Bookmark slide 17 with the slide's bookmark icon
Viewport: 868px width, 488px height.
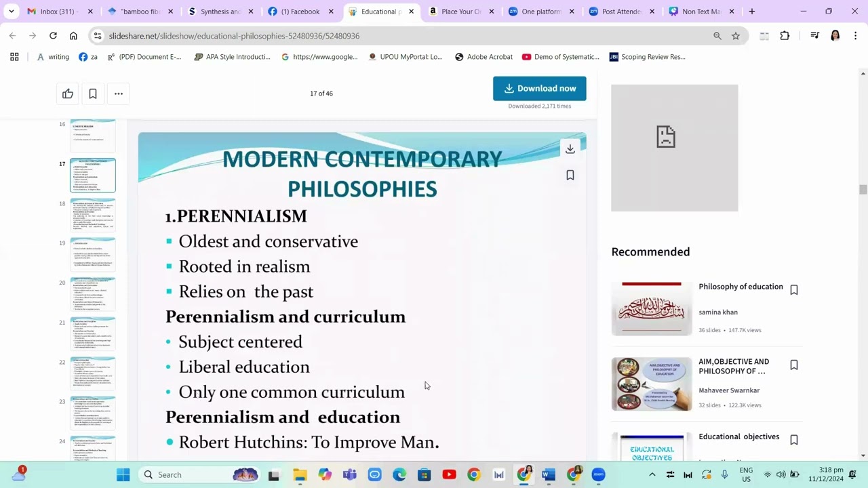[570, 175]
